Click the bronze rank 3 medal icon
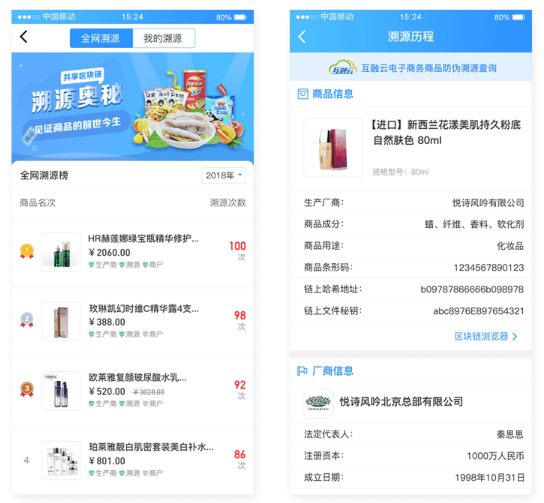The width and height of the screenshot is (544, 503). point(27,390)
